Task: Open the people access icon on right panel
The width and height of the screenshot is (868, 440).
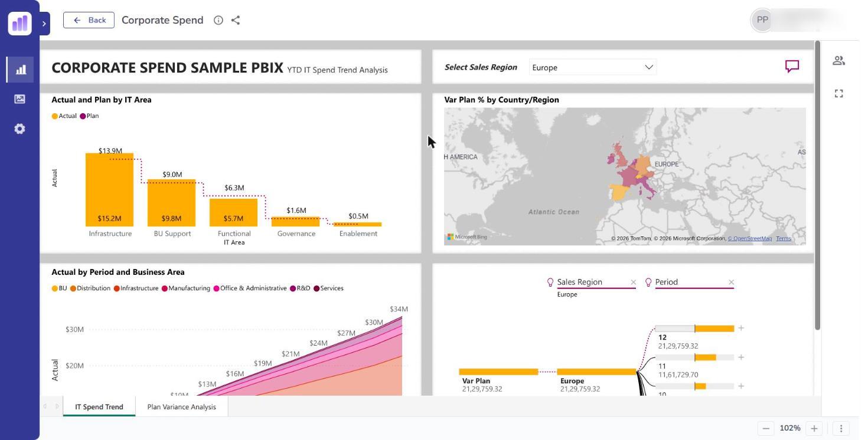Action: pyautogui.click(x=838, y=61)
